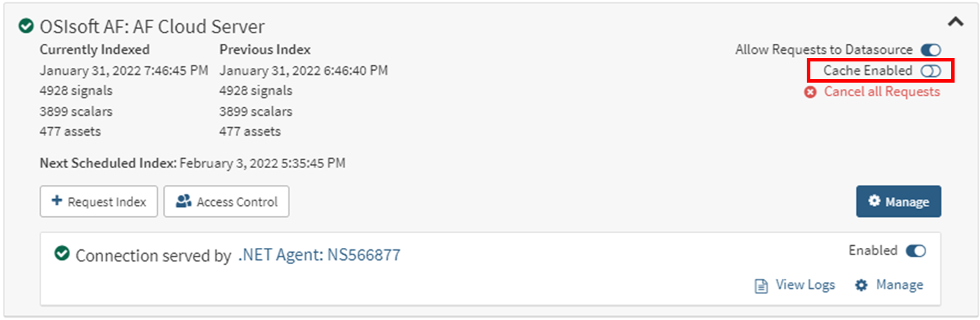The width and height of the screenshot is (980, 320).
Task: Open the Request Index button
Action: pos(99,202)
